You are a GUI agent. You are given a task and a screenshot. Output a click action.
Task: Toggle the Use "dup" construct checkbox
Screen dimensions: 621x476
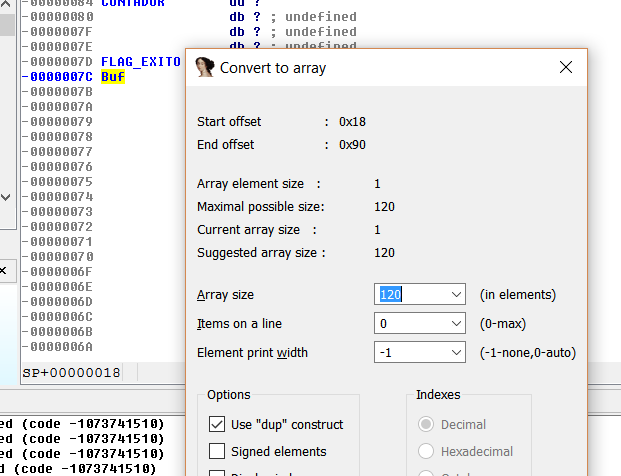click(217, 424)
